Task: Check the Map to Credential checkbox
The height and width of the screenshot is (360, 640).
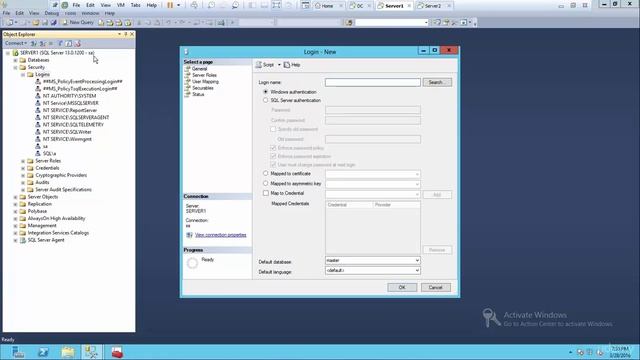Action: tap(266, 193)
